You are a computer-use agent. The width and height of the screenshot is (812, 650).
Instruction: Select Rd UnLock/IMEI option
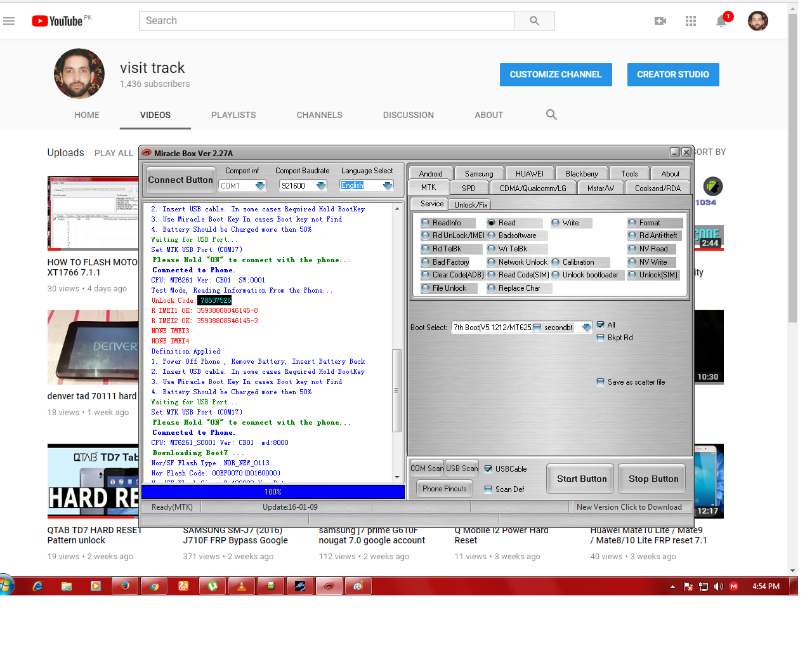[x=426, y=235]
